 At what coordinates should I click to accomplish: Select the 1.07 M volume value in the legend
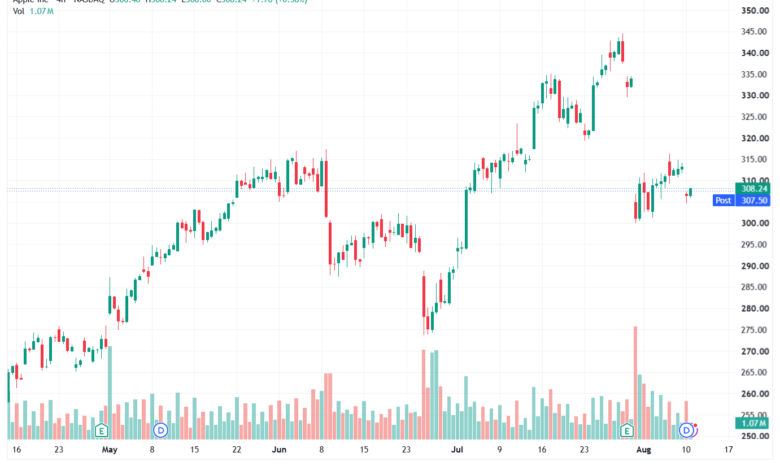(x=41, y=11)
